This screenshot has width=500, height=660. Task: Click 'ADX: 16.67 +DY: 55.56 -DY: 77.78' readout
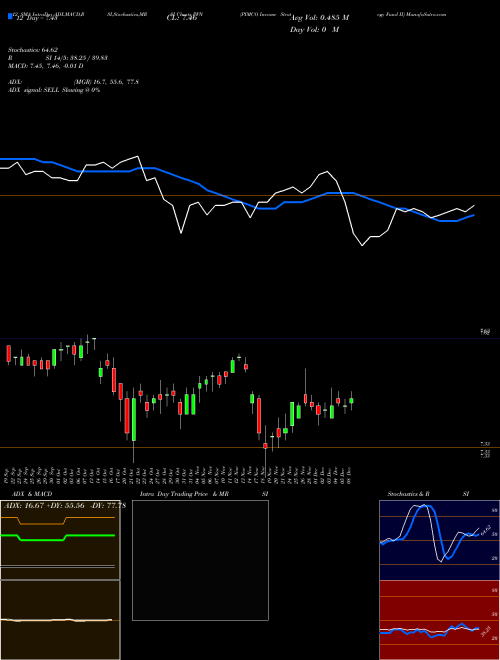pyautogui.click(x=65, y=506)
